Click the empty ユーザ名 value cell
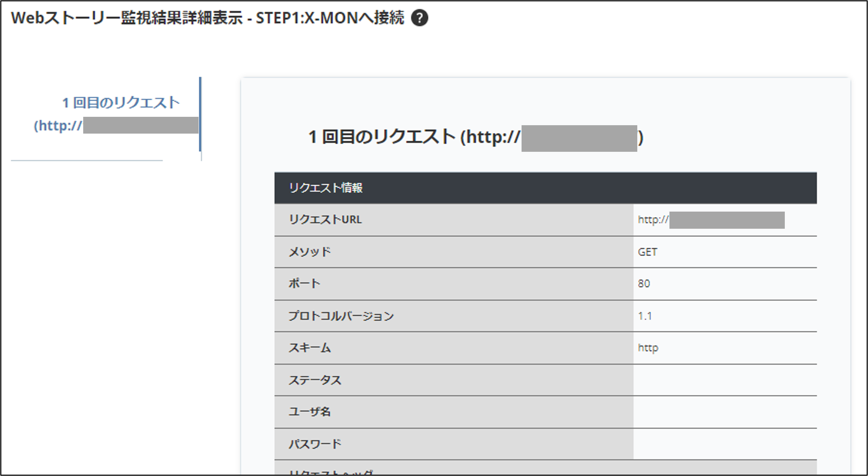Viewport: 868px width, 476px height. 725,412
